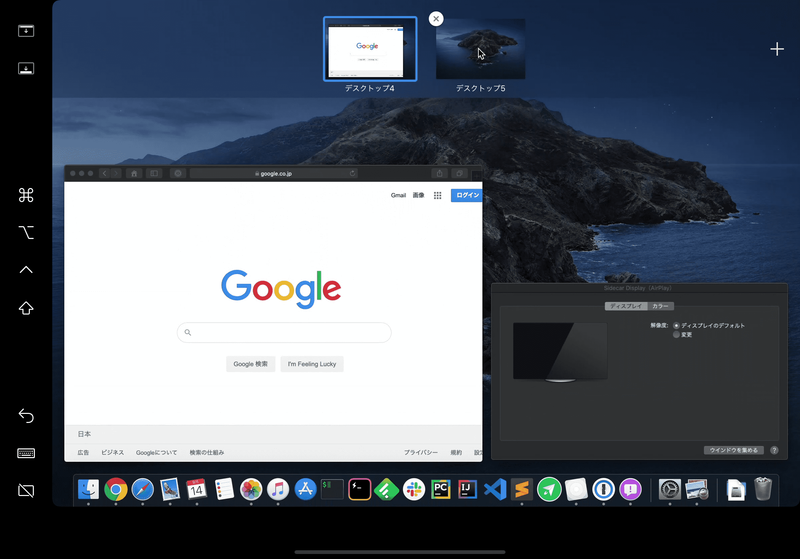The image size is (800, 559).
Task: Open the 画像 link on Google page
Action: coord(418,195)
